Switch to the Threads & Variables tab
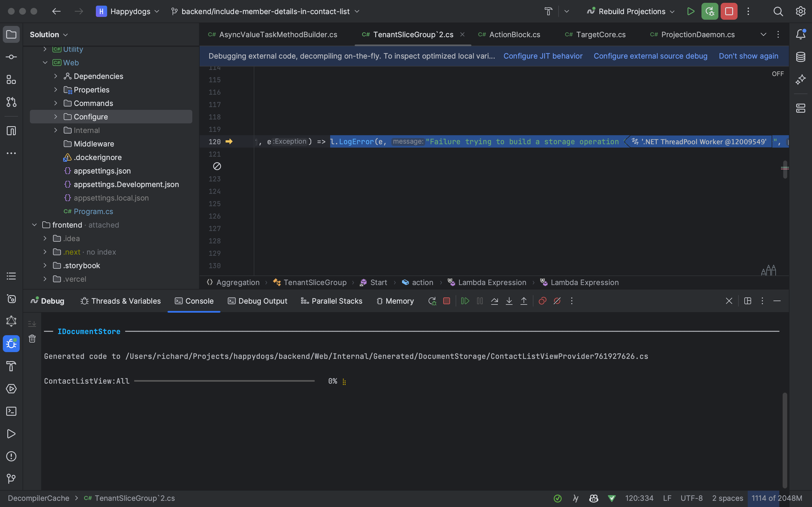Viewport: 812px width, 507px height. pyautogui.click(x=120, y=301)
